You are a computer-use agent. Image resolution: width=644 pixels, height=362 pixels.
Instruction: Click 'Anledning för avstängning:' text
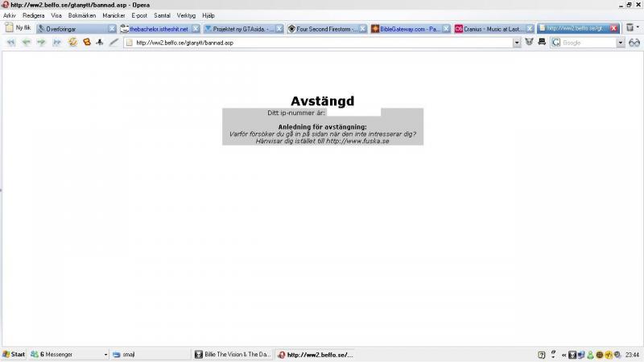[323, 127]
